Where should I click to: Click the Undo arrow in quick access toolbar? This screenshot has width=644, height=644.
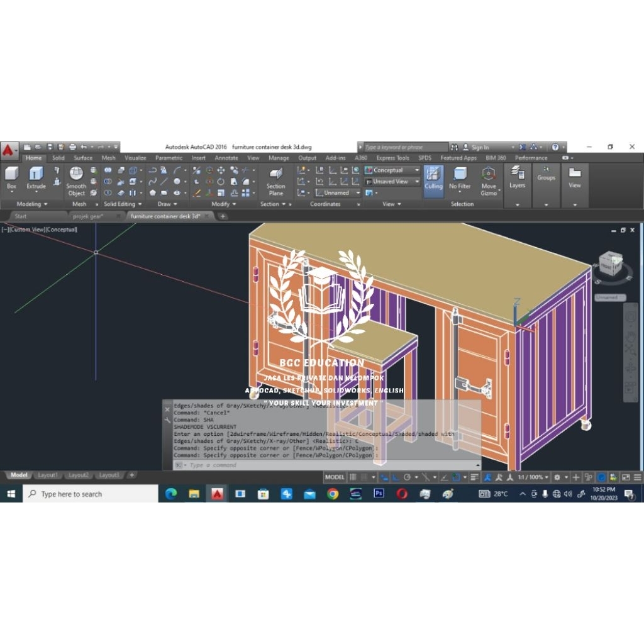point(84,147)
